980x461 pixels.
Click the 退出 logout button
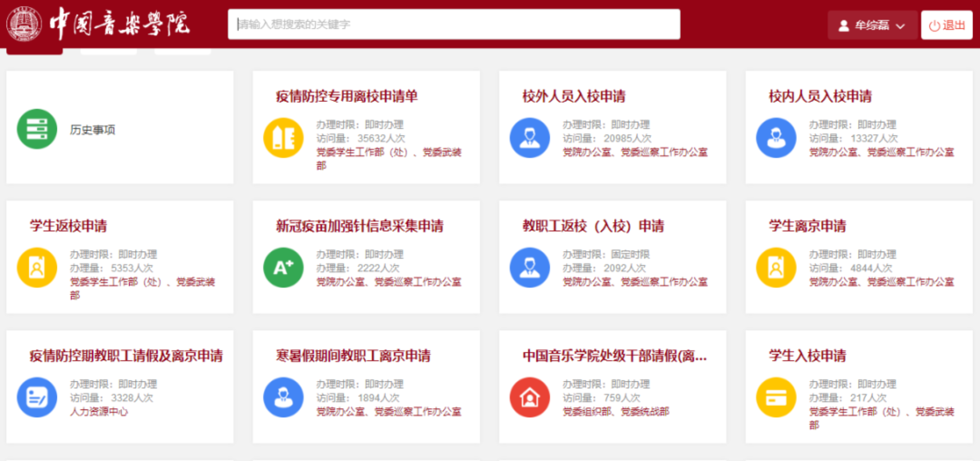click(947, 25)
